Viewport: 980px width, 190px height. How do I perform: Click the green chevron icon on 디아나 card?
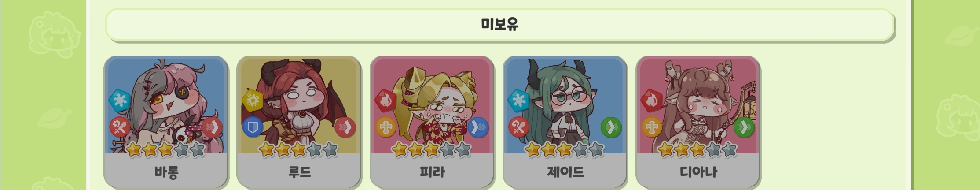pos(744,128)
